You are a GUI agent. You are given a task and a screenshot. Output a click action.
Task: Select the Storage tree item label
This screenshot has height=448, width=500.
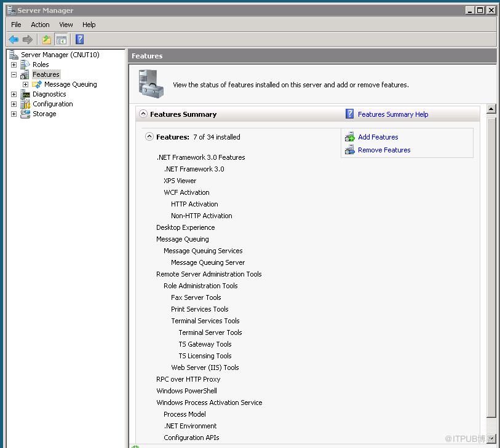[44, 114]
